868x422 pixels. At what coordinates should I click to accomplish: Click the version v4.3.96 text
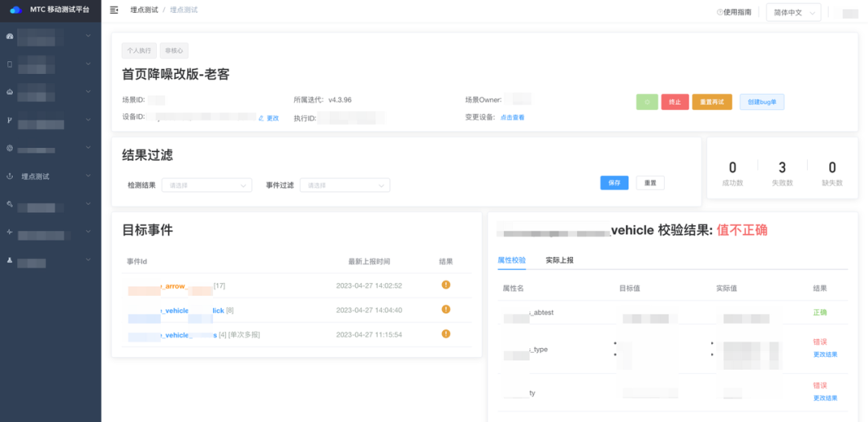[x=340, y=100]
